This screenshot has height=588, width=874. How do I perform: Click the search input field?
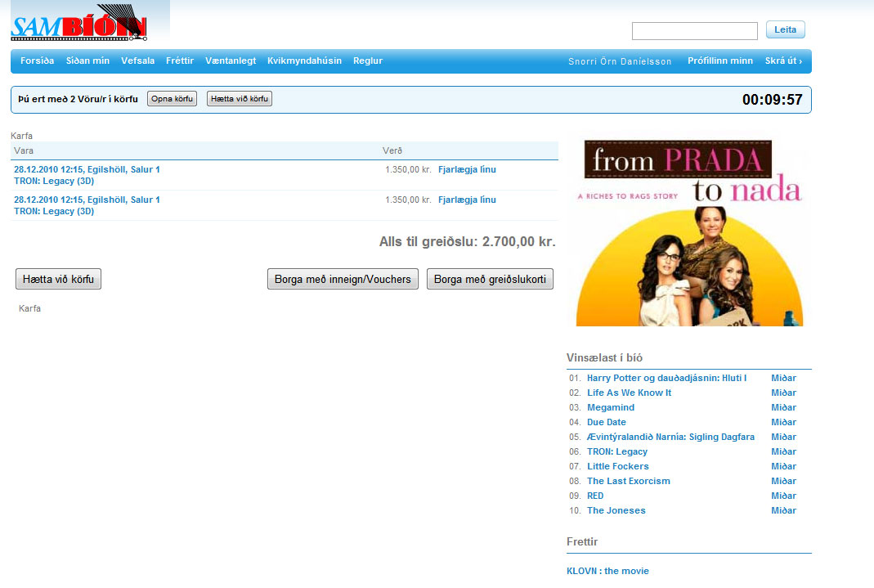tap(694, 31)
